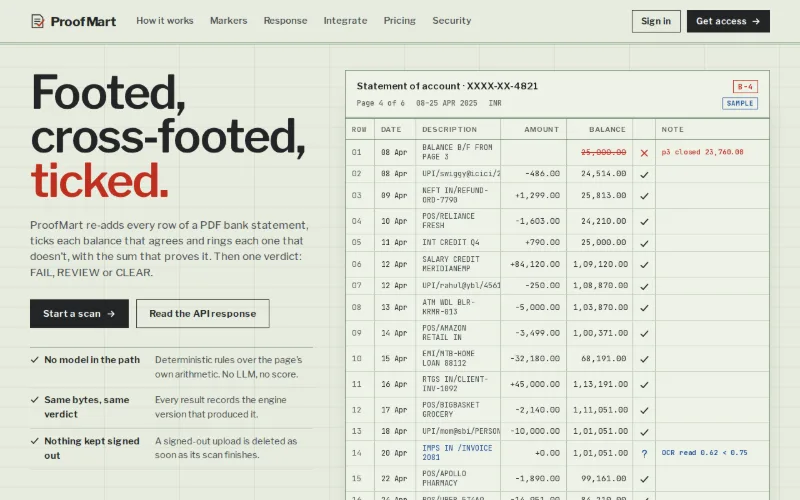Image resolution: width=800 pixels, height=500 pixels.
Task: Click the amount +1,299.00
Action: 537,195
